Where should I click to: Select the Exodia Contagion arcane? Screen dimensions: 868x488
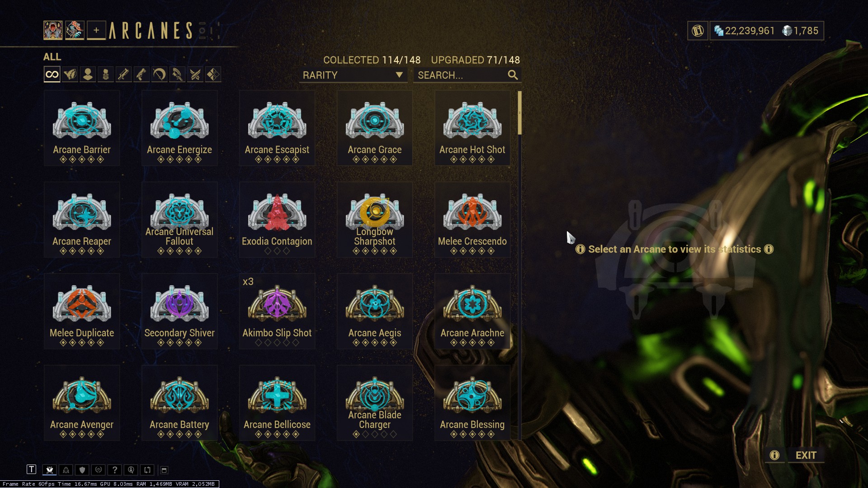(277, 220)
